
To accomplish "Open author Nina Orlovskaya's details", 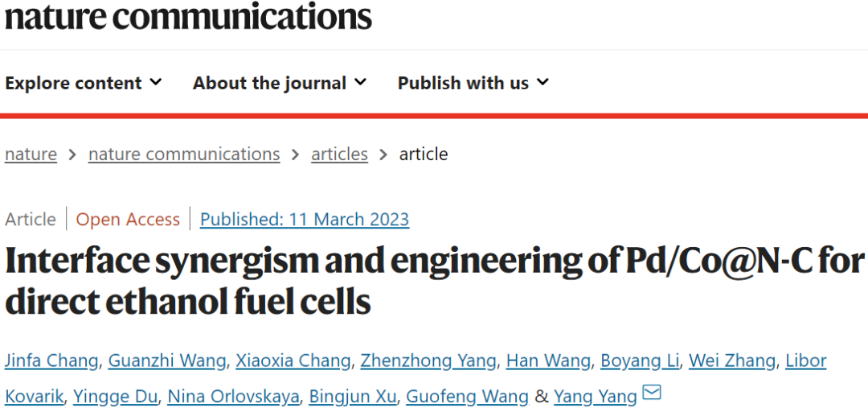I will tap(234, 396).
